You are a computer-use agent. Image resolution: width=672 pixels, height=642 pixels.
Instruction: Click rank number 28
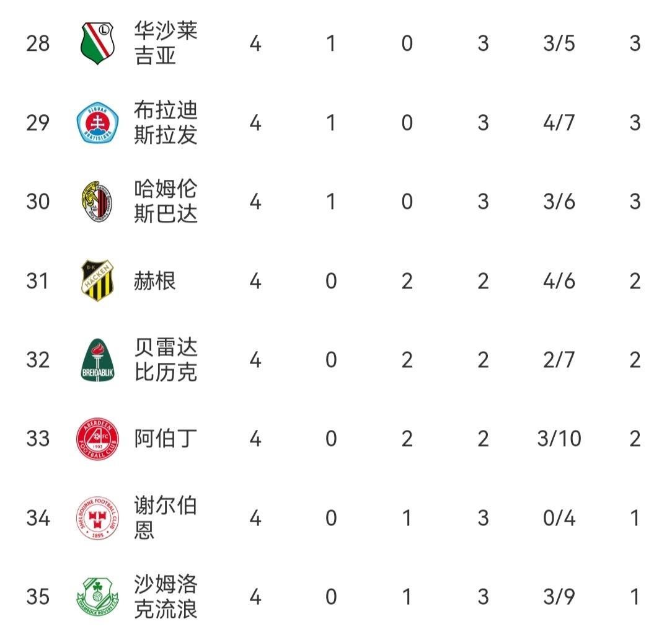38,43
